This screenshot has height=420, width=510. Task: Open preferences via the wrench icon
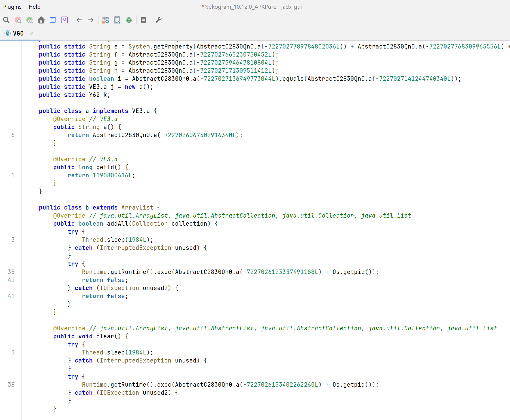[x=158, y=20]
